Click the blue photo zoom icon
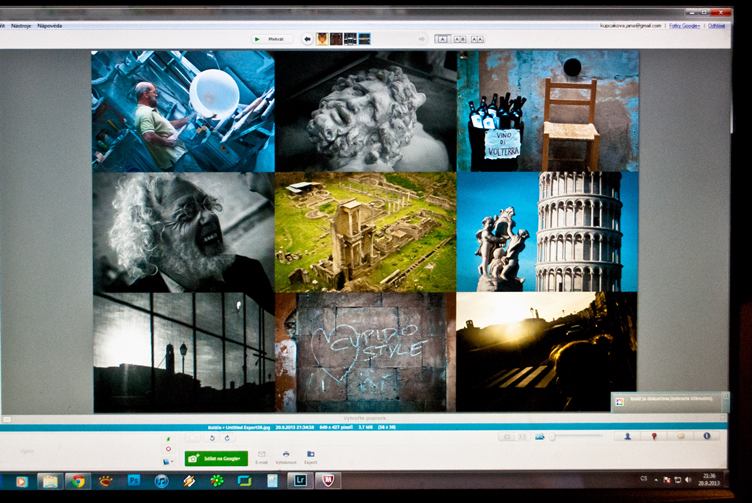This screenshot has width=752, height=503. click(540, 436)
